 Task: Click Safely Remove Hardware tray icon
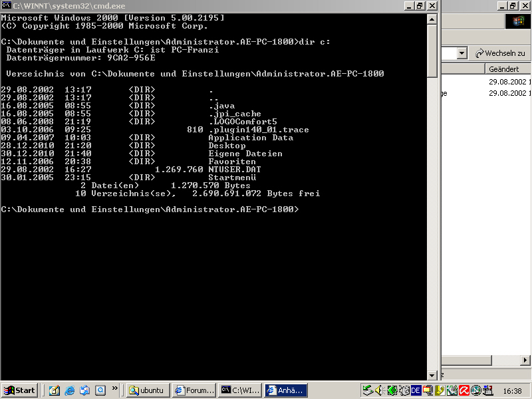click(368, 390)
